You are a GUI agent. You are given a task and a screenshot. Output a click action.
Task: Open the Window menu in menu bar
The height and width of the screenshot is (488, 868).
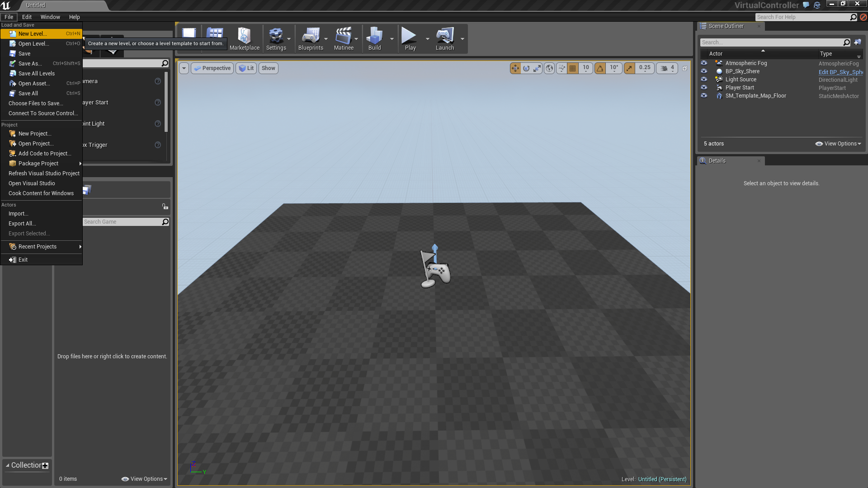click(x=50, y=17)
